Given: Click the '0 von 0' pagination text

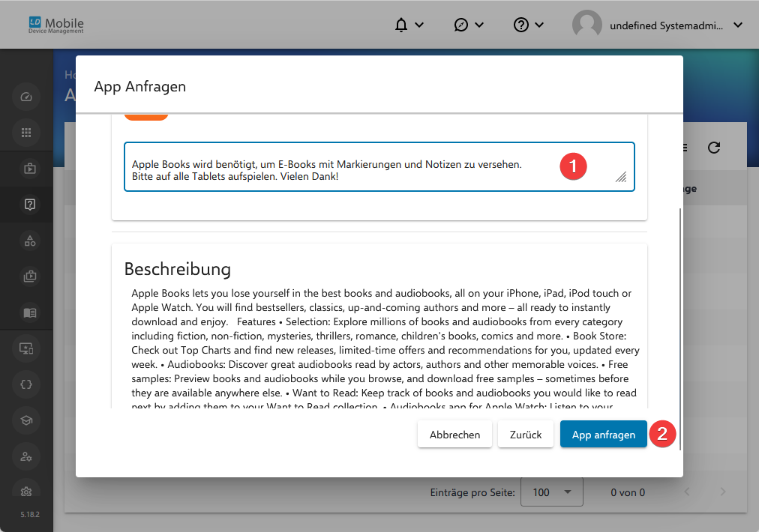Looking at the screenshot, I should coord(628,492).
